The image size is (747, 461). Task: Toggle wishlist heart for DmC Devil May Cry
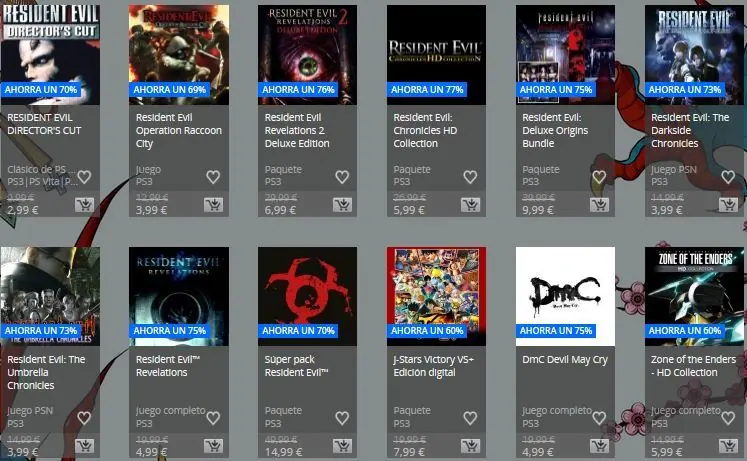599,418
